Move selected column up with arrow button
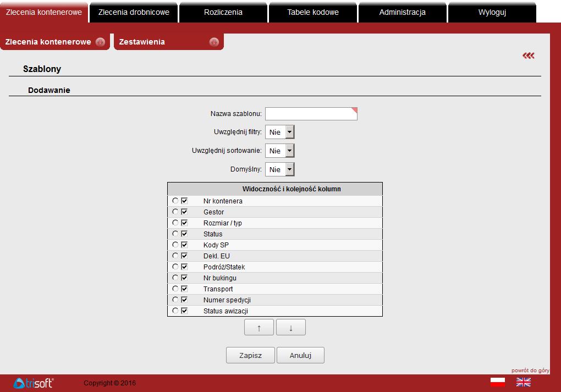The height and width of the screenshot is (392, 561). (259, 327)
